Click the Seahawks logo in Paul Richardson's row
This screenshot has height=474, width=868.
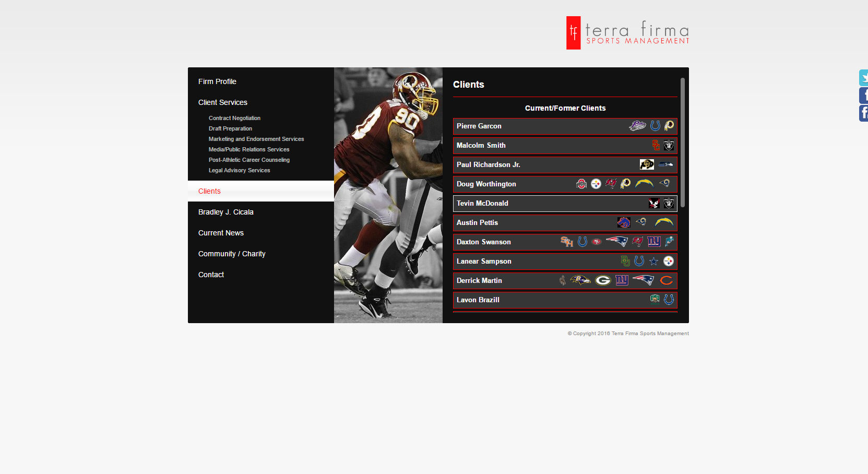(665, 164)
